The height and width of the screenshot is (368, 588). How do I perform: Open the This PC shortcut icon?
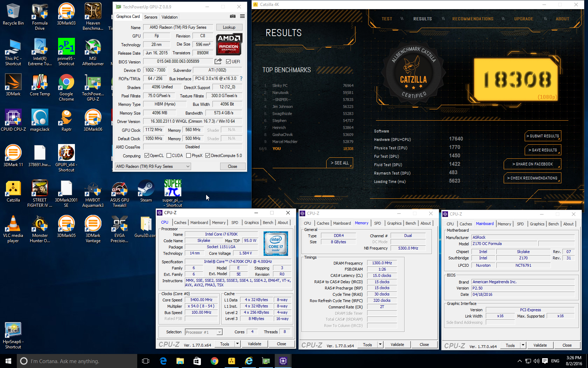(x=13, y=52)
